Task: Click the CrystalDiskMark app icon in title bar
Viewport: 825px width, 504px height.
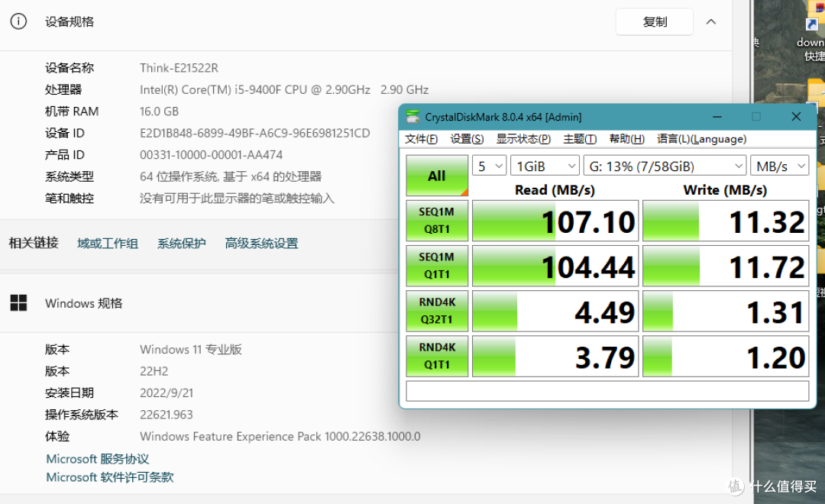Action: tap(413, 117)
